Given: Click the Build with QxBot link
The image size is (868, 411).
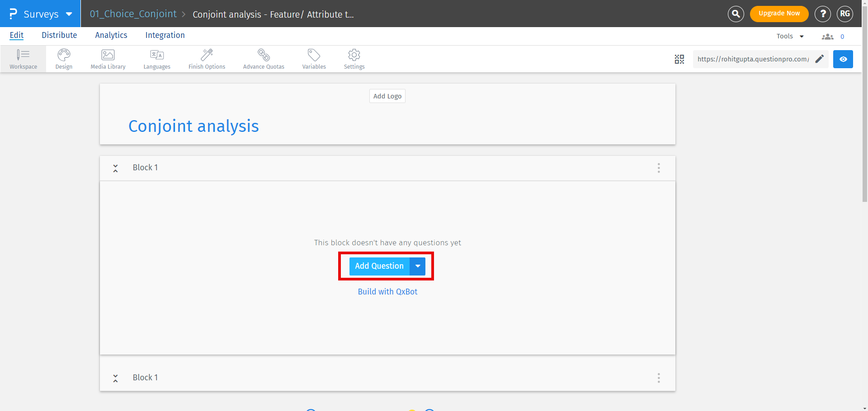Looking at the screenshot, I should tap(387, 292).
